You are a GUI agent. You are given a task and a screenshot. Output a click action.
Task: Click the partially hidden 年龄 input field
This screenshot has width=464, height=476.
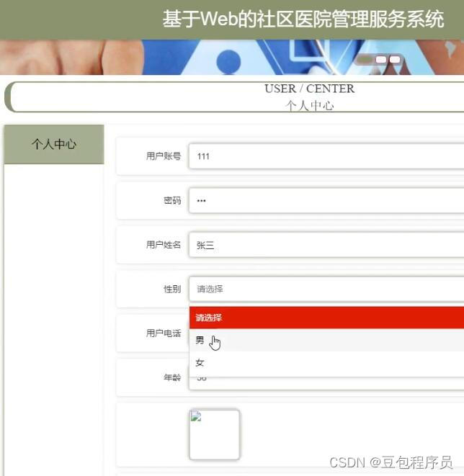tap(326, 383)
